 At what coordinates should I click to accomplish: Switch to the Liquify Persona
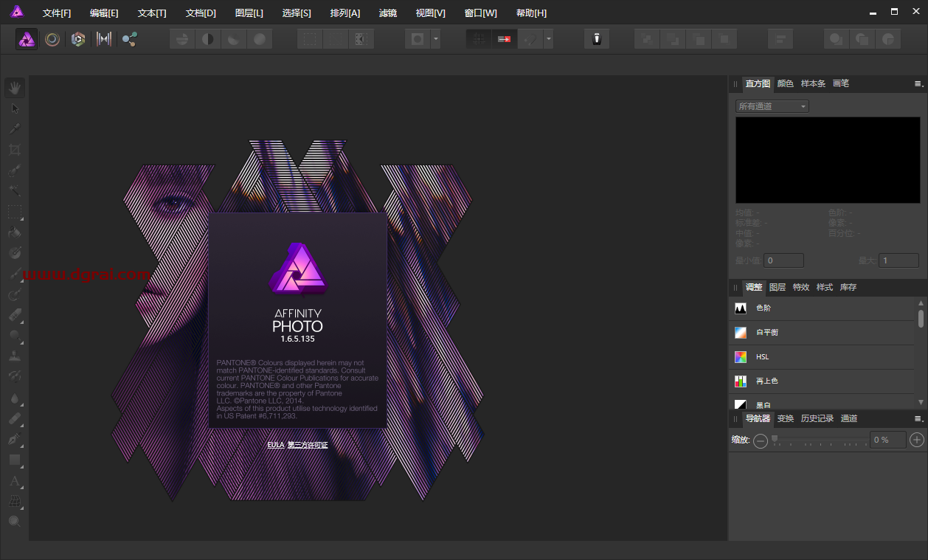(52, 39)
